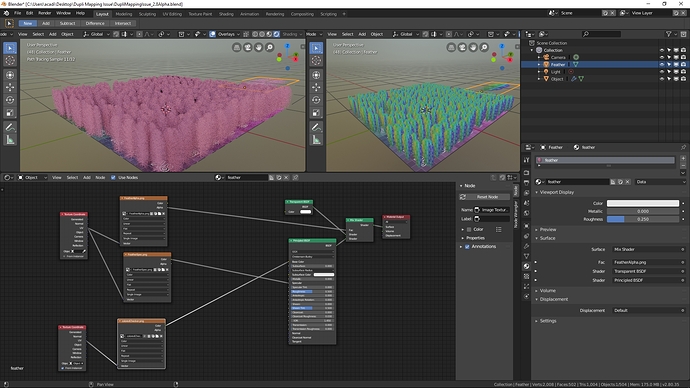This screenshot has height=388, width=690.
Task: Click the outliner filter funnel icon
Action: 668,34
